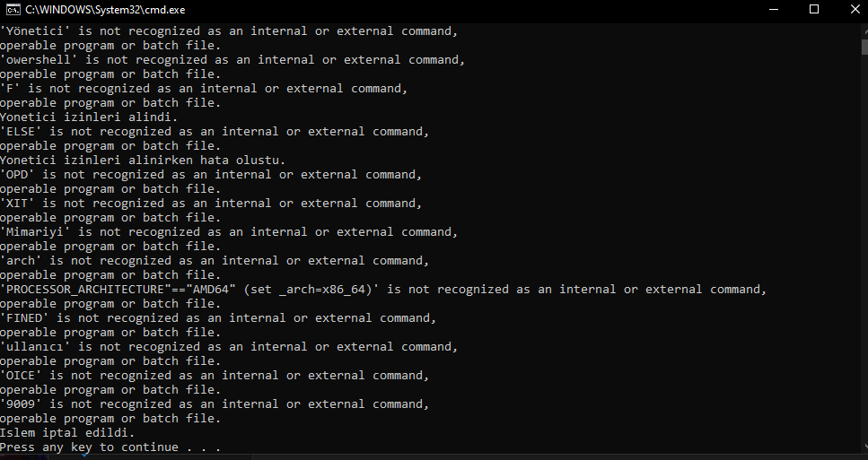Click the '9009' not recognized line
Viewport: 868px width, 460px height.
tap(214, 404)
